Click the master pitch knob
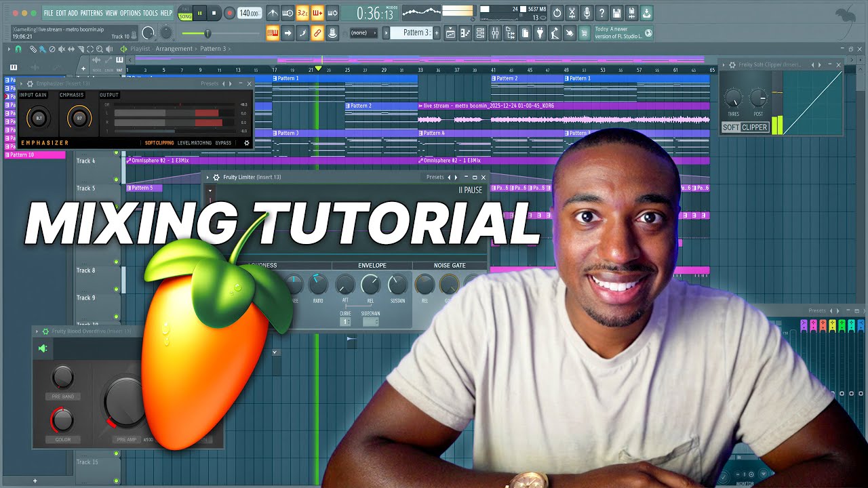 pyautogui.click(x=165, y=33)
